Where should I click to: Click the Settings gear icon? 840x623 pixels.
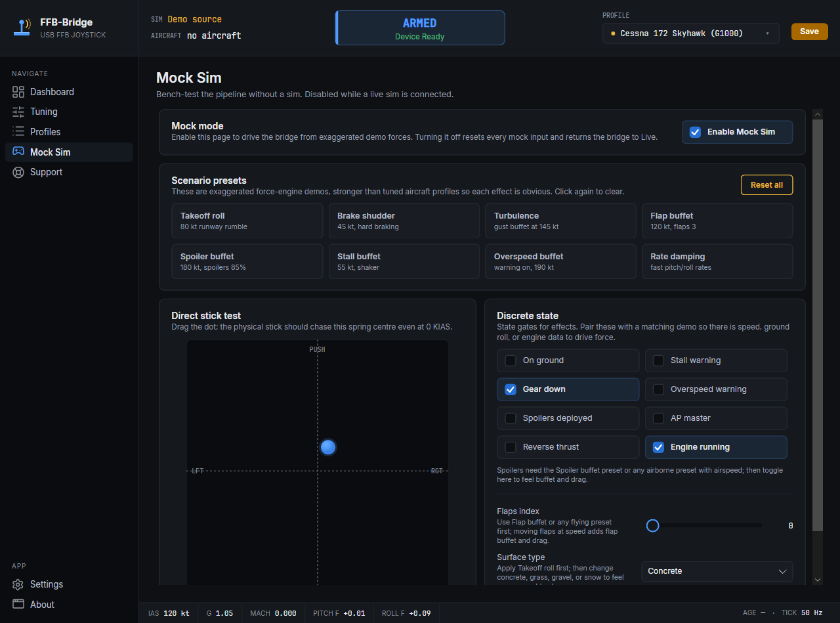click(18, 584)
